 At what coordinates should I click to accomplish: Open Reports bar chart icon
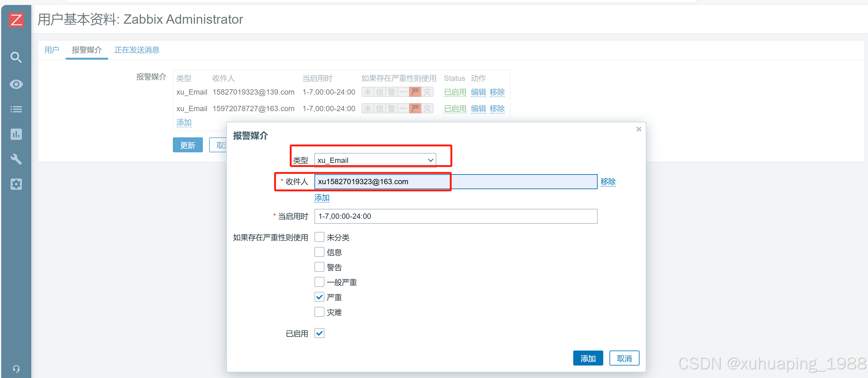click(16, 134)
